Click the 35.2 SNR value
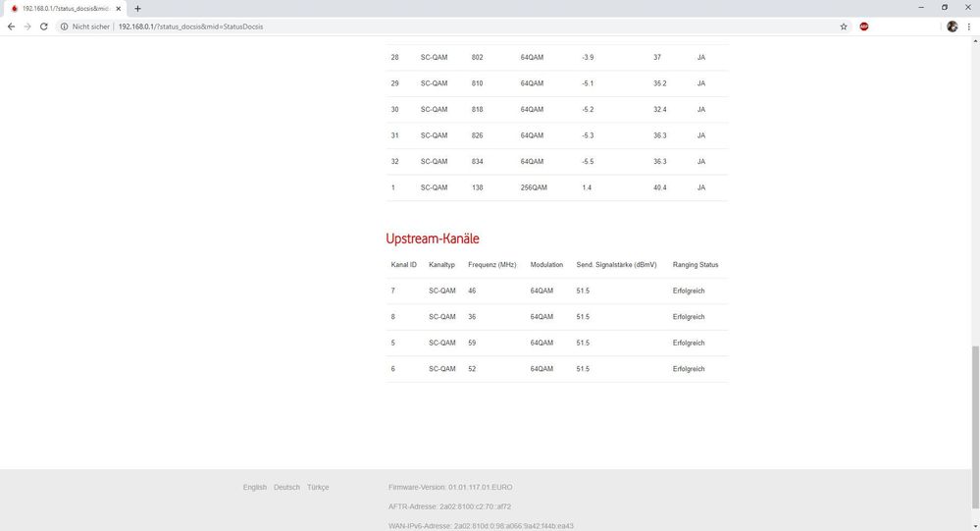 [x=660, y=83]
